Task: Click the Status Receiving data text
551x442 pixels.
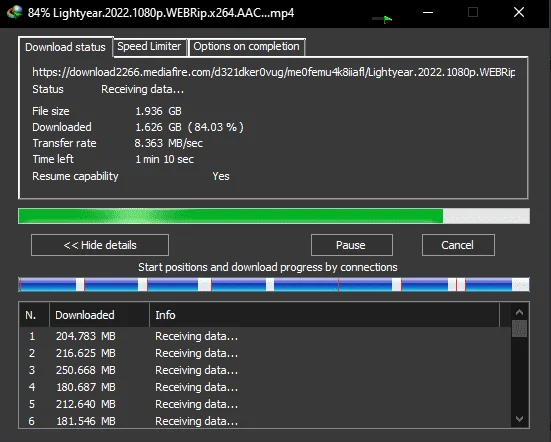Action: tap(142, 89)
